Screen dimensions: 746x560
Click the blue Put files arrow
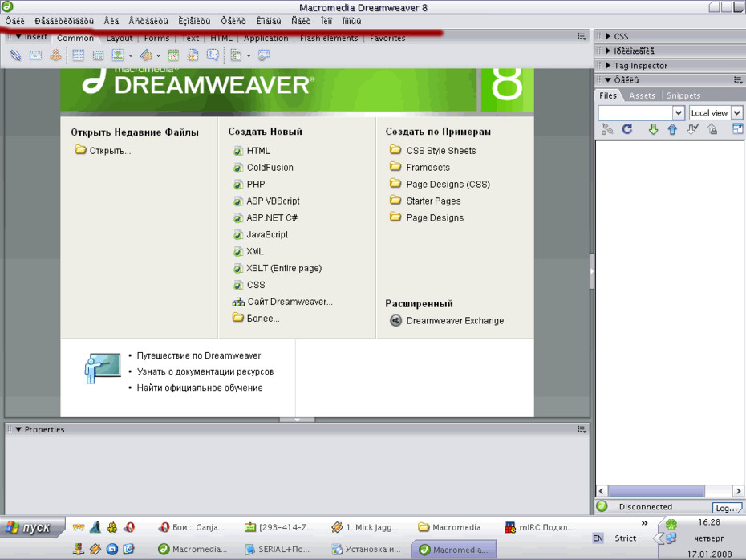(x=672, y=129)
